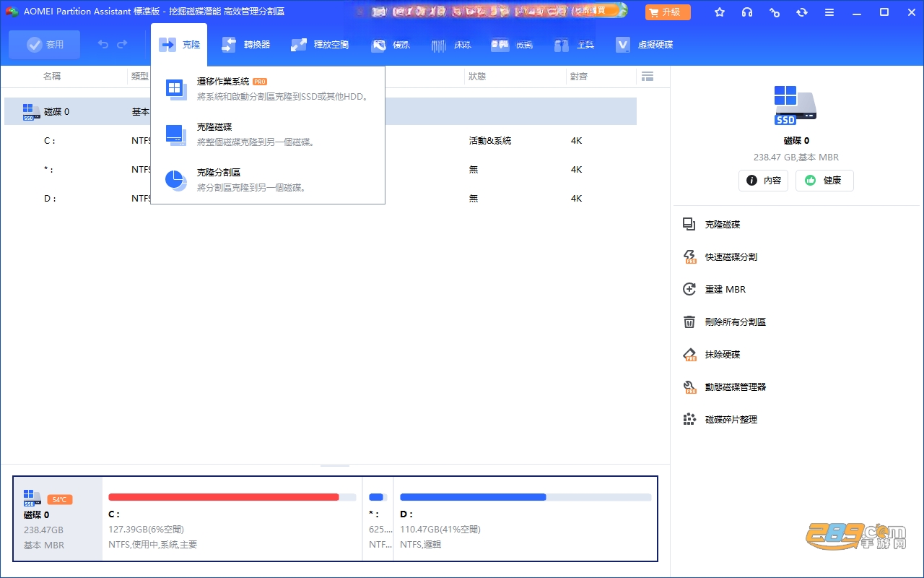Click 重建 MBR in the sidebar
Screen dimensions: 924x578
[725, 290]
